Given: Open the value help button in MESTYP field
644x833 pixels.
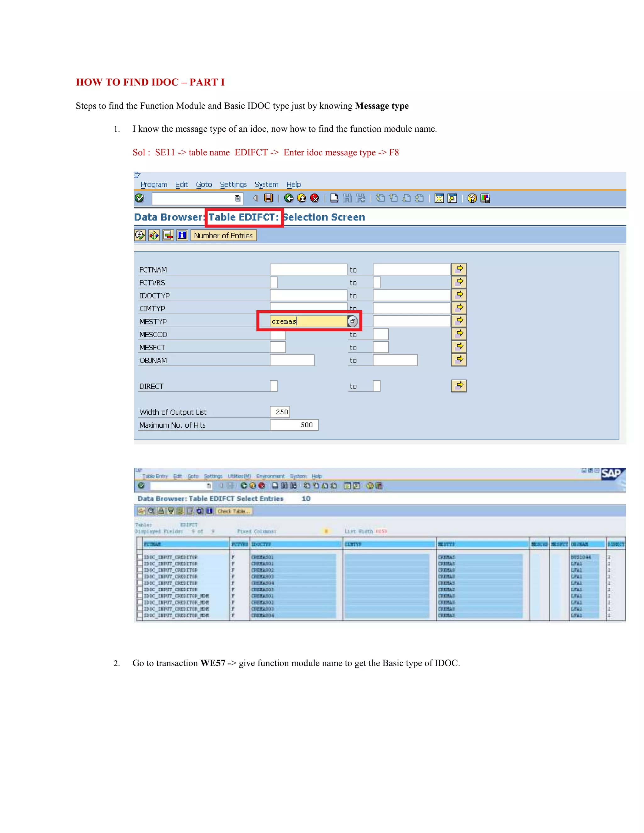Looking at the screenshot, I should click(353, 321).
